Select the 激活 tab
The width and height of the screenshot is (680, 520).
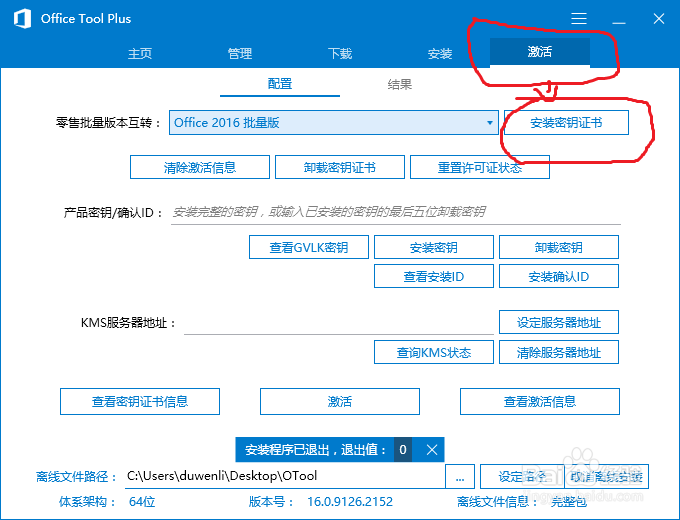(x=539, y=52)
